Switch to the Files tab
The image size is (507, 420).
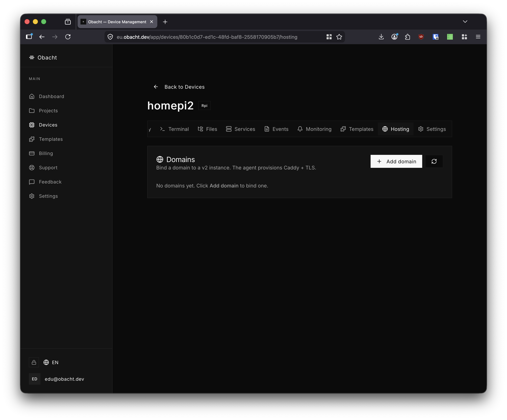(207, 129)
